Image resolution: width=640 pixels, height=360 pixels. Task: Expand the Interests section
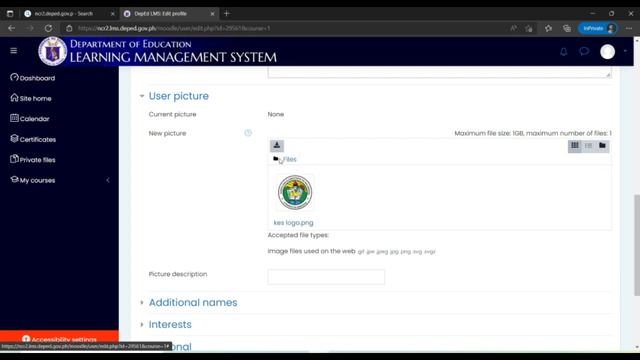(170, 324)
